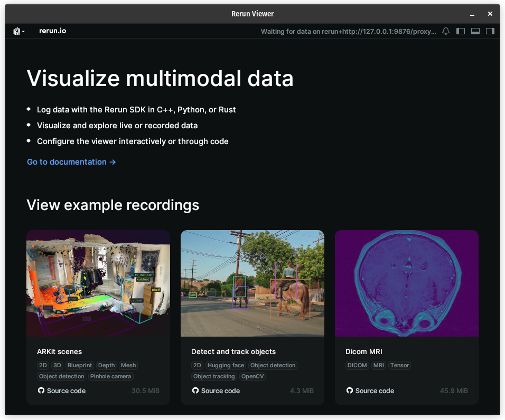Viewport: 505px width, 420px height.
Task: Toggle the left blueprint panel icon
Action: tap(461, 31)
